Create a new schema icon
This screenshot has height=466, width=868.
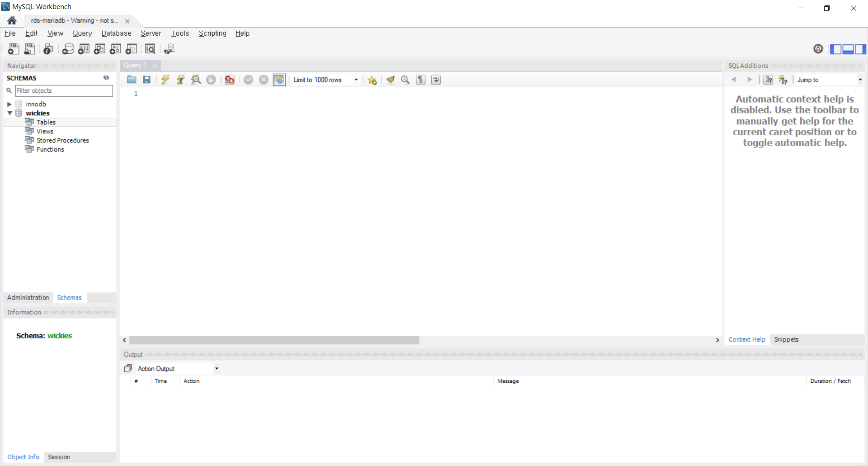click(x=68, y=49)
